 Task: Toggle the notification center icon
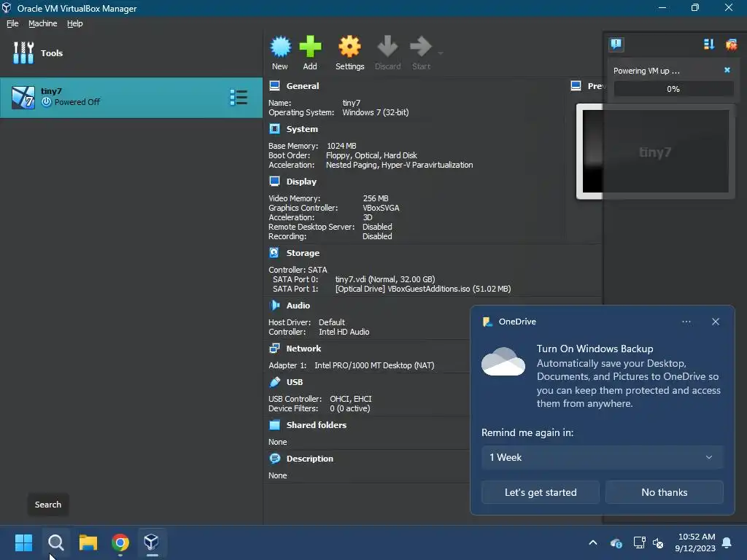coord(616,44)
